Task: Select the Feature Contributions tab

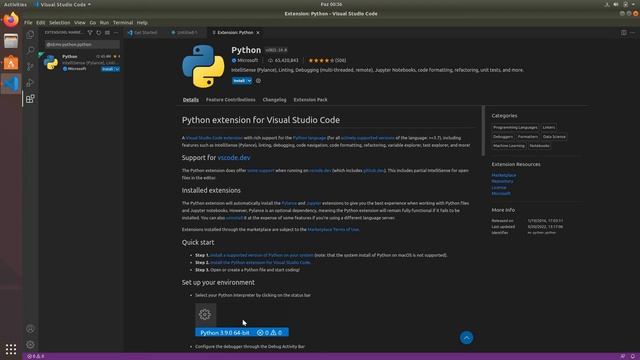Action: click(x=231, y=100)
